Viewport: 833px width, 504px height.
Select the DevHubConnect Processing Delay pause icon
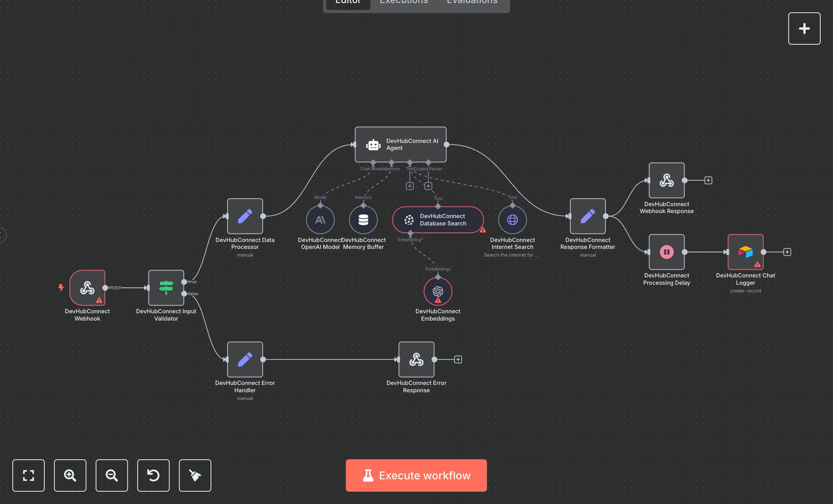point(666,252)
